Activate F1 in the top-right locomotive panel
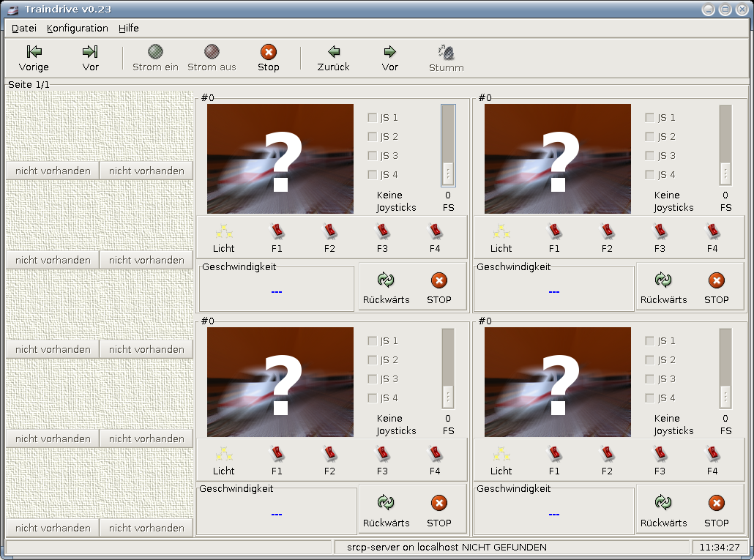Image resolution: width=754 pixels, height=560 pixels. point(554,233)
